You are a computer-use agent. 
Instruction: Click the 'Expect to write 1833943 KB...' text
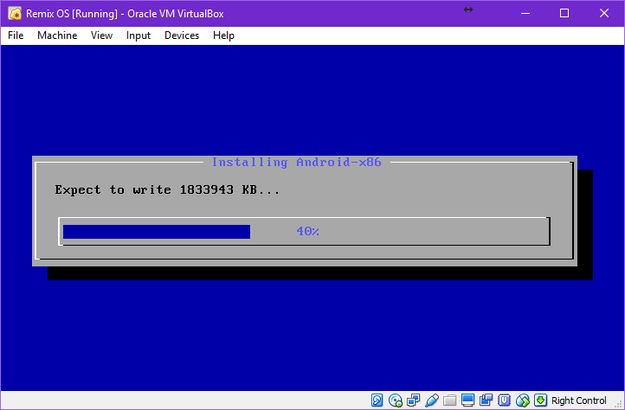[x=167, y=190]
